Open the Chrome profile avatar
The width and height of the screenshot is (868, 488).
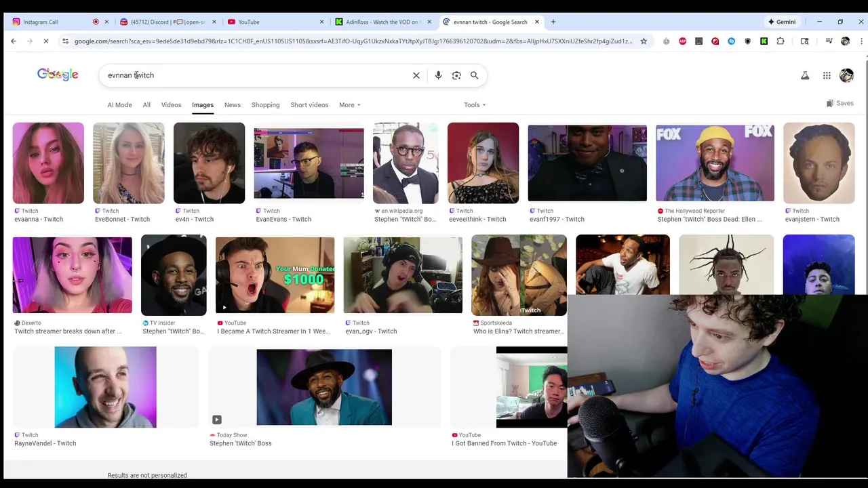[x=845, y=41]
